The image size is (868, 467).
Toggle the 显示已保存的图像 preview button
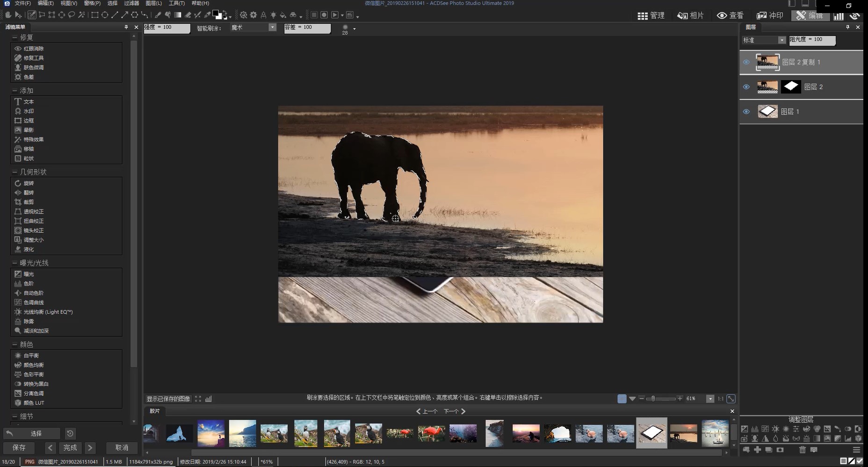(168, 399)
